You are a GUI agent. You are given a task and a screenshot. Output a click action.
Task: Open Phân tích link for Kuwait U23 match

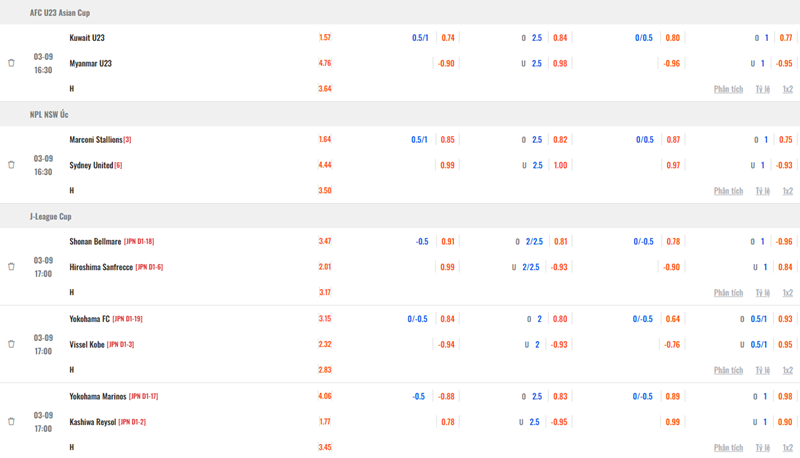coord(728,89)
